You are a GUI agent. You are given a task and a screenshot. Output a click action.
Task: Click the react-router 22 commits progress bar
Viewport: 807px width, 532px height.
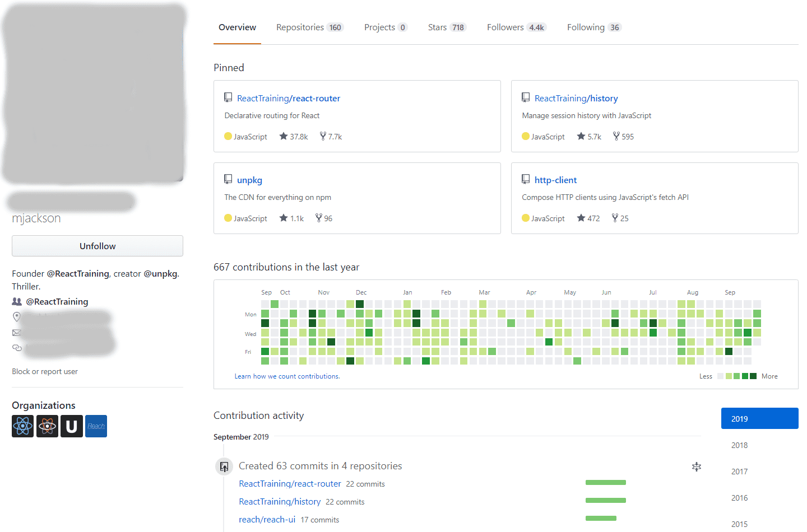[x=606, y=482]
